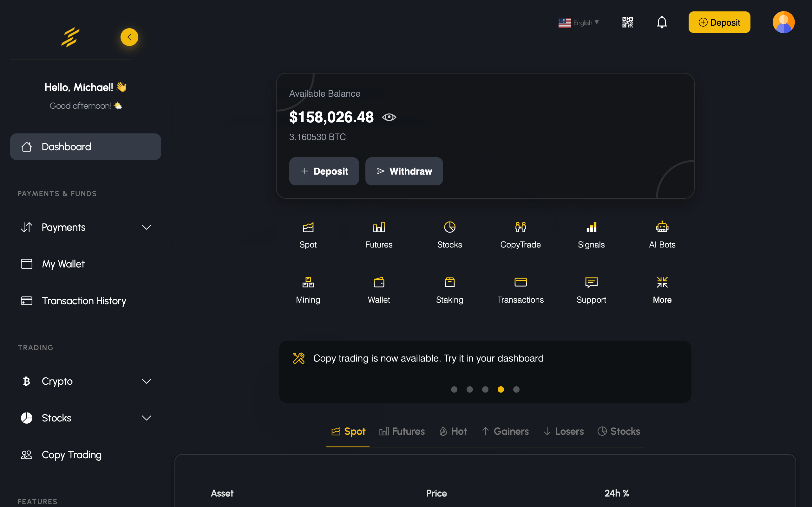
Task: Open the Mining shortcut icon
Action: 308,282
